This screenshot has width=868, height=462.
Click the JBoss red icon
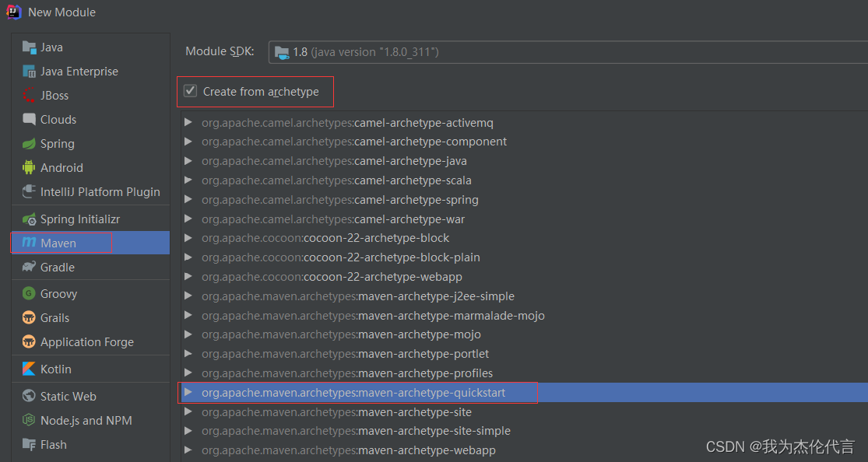pos(29,95)
